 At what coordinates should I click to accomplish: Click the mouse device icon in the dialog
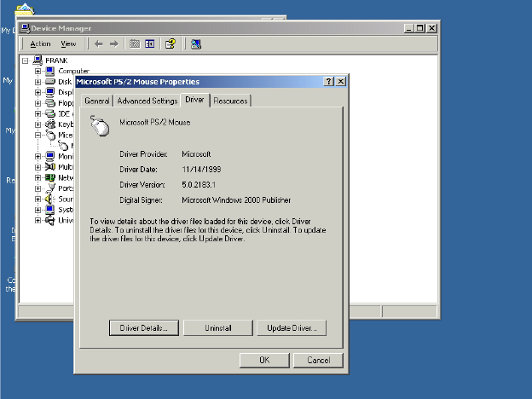(x=101, y=126)
